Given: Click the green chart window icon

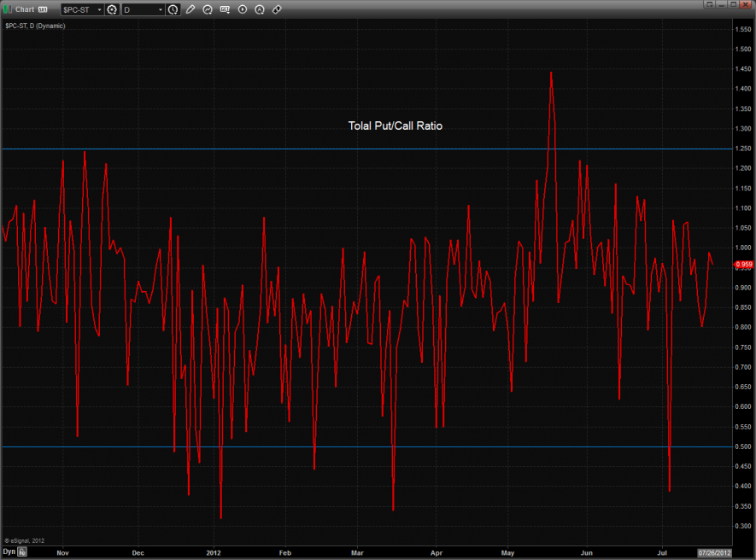Looking at the screenshot, I should 8,9.
